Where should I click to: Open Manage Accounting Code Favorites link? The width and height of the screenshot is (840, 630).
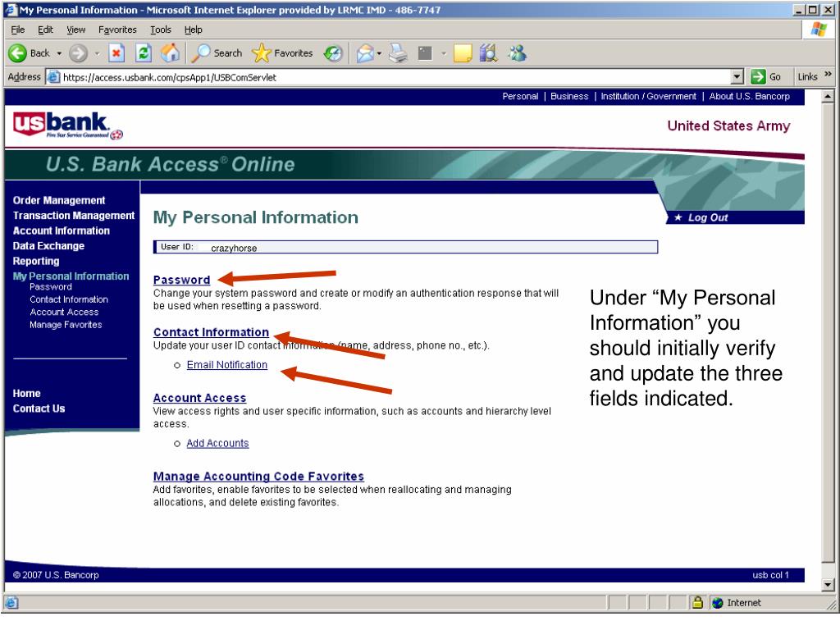tap(258, 476)
